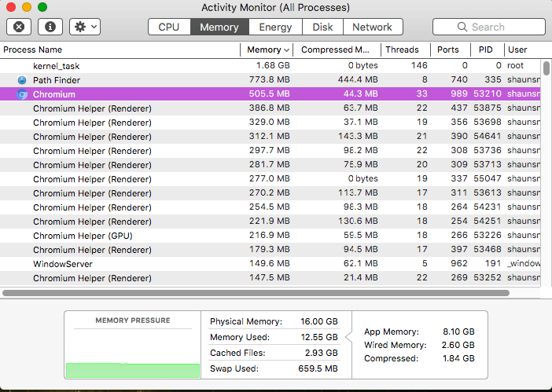The image size is (552, 392).
Task: Open the Disk tab
Action: pyautogui.click(x=322, y=27)
